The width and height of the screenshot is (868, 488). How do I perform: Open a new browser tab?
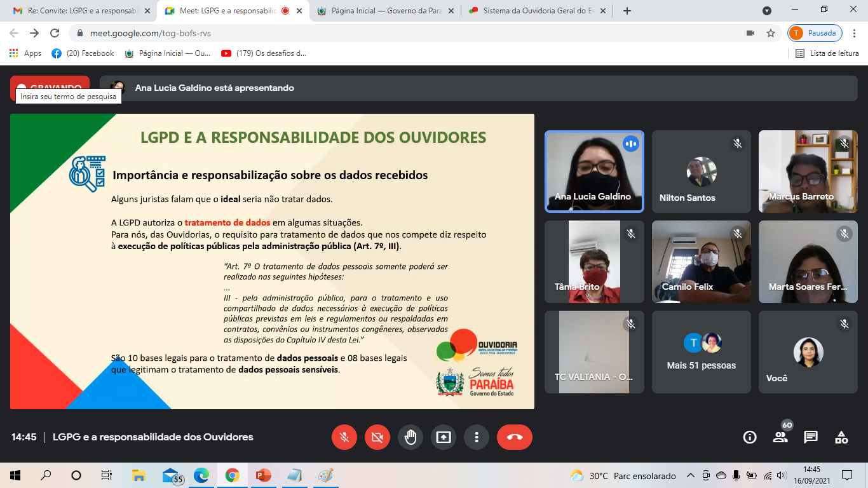627,11
